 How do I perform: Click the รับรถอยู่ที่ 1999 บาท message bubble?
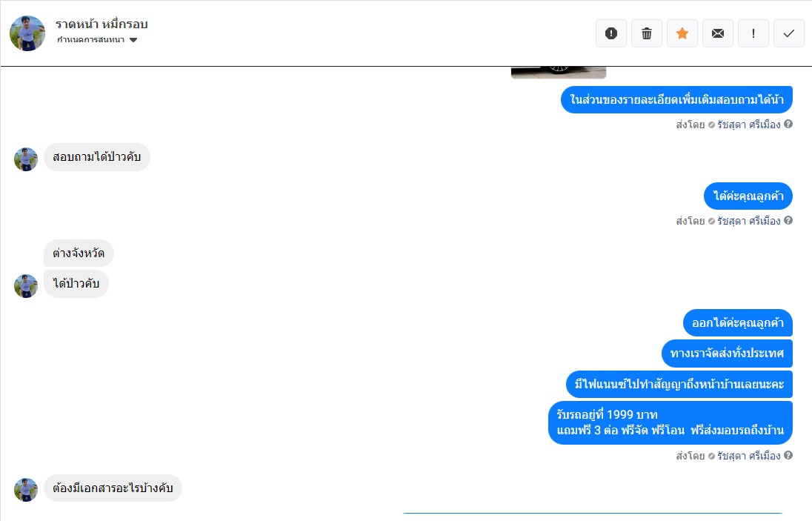tap(670, 422)
